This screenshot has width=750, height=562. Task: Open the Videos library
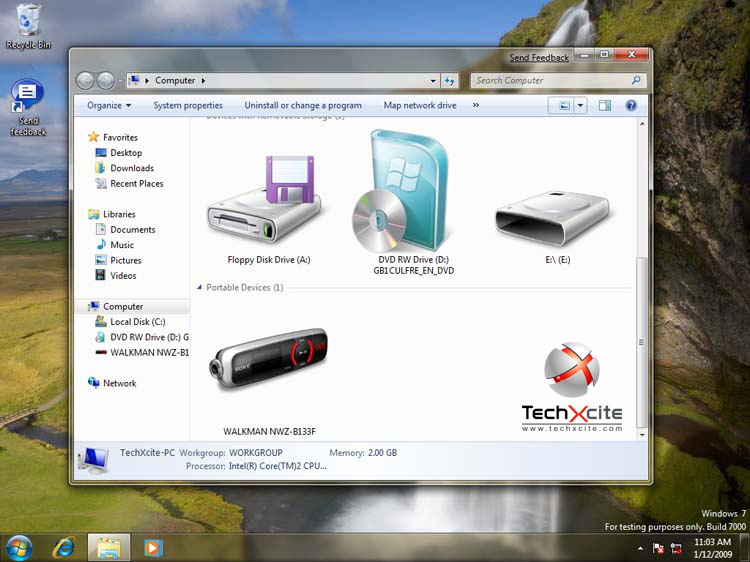coord(123,275)
